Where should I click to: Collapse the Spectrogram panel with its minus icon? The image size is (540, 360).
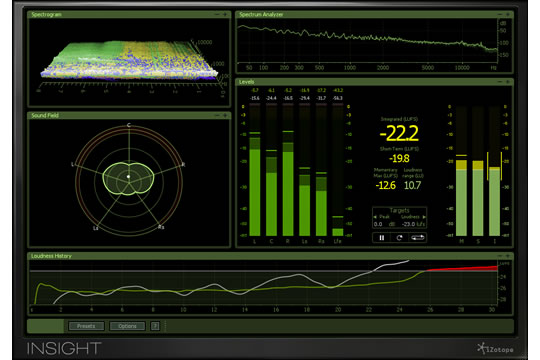coord(217,14)
